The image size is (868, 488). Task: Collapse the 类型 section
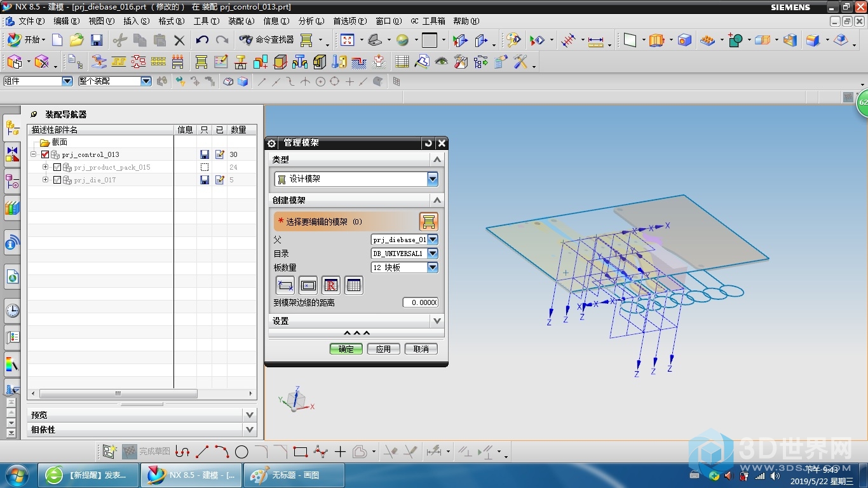[x=437, y=159]
